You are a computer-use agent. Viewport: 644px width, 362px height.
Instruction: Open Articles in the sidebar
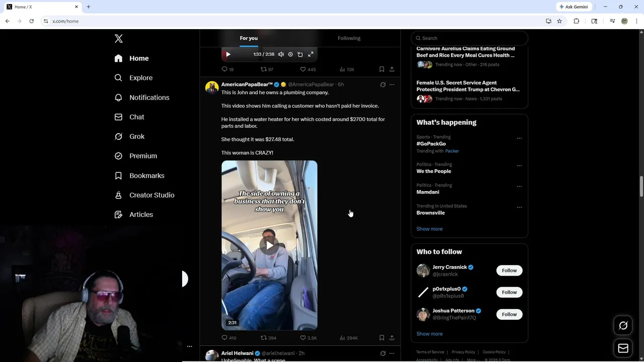point(134,215)
